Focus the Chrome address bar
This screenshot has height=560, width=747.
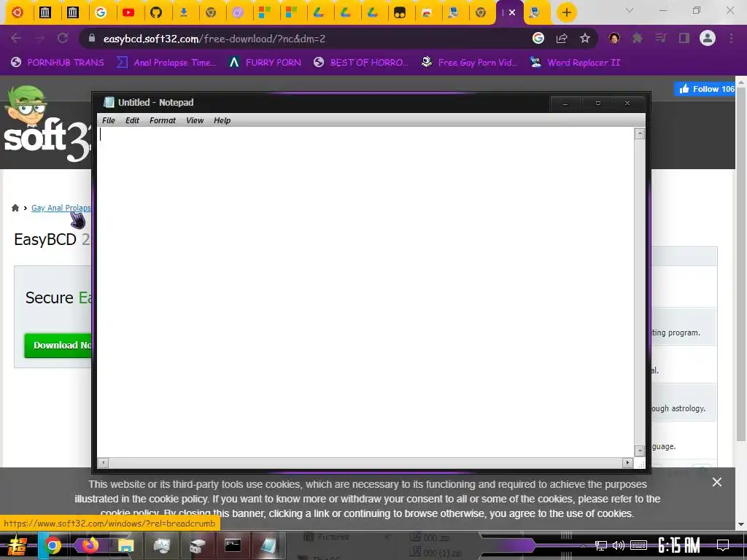point(305,39)
